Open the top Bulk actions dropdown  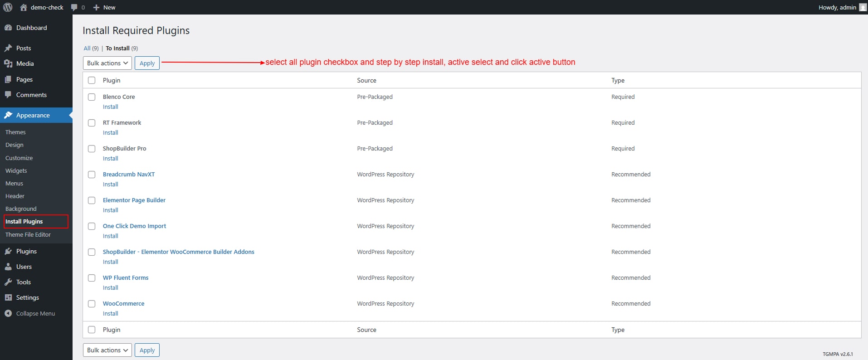107,63
